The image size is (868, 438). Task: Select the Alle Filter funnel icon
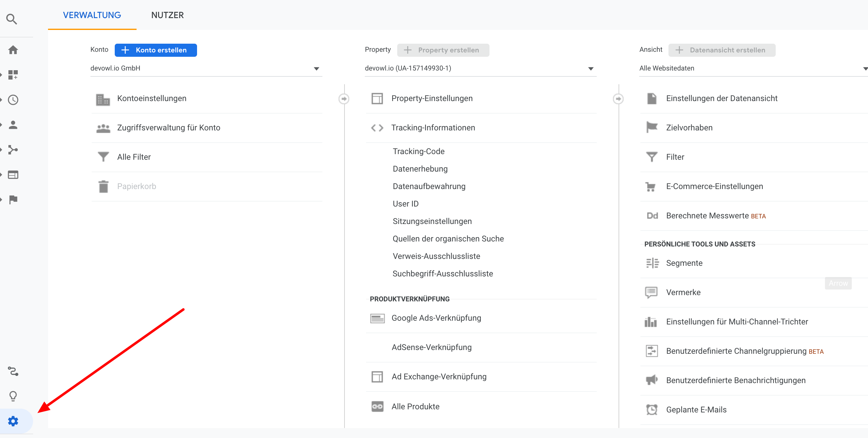pos(103,157)
